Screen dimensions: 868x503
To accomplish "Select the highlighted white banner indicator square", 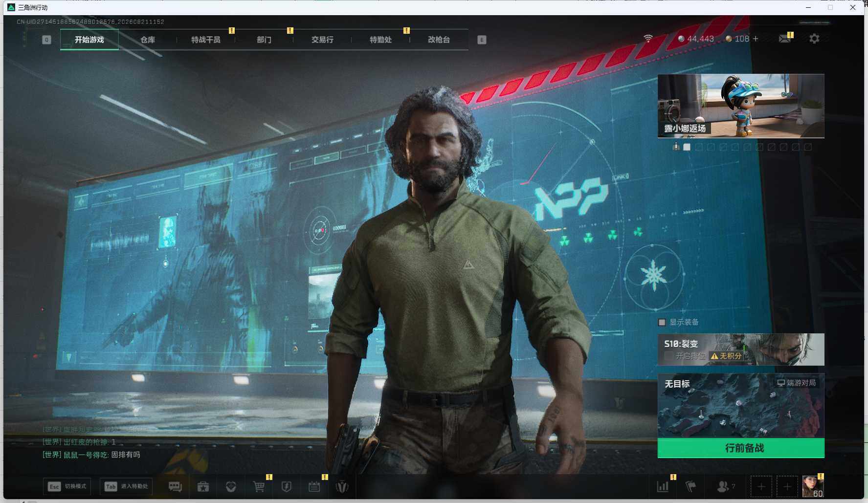I will point(687,147).
